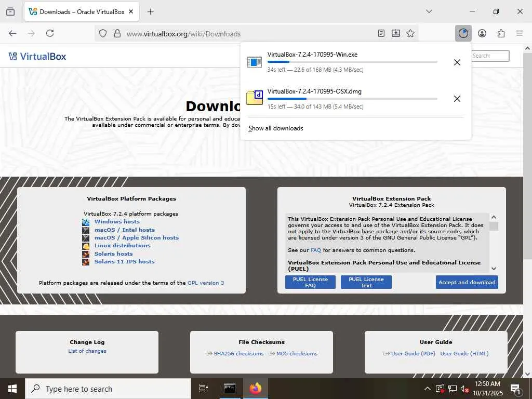The height and width of the screenshot is (399, 532).
Task: Open the FAQ link in license text
Action: click(x=315, y=250)
